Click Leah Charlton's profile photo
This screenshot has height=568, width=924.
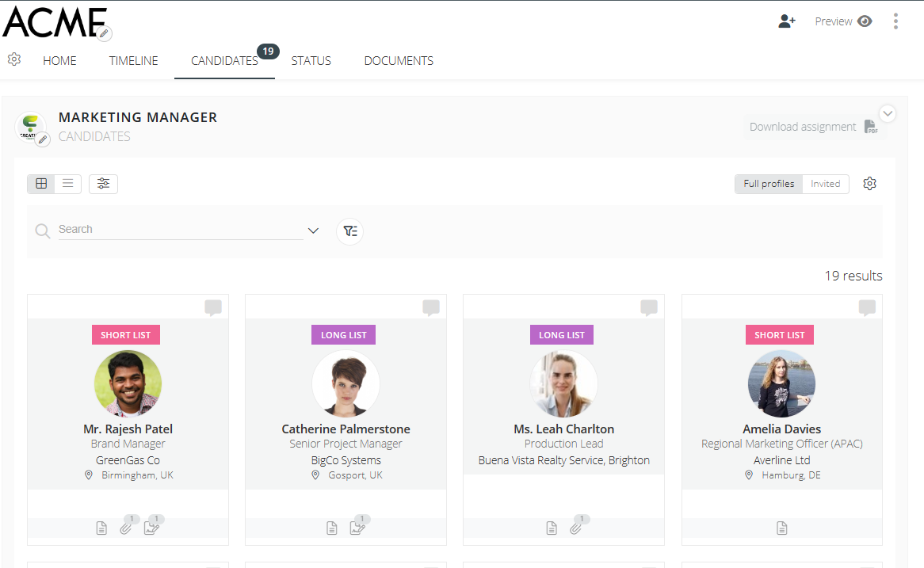coord(564,383)
